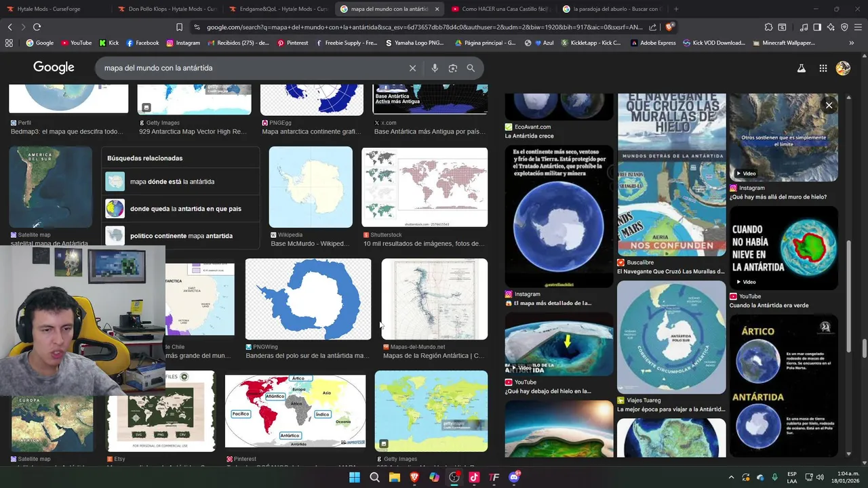This screenshot has height=488, width=868.
Task: Open the Pinterest colored continents map thumbnail
Action: pos(295,411)
